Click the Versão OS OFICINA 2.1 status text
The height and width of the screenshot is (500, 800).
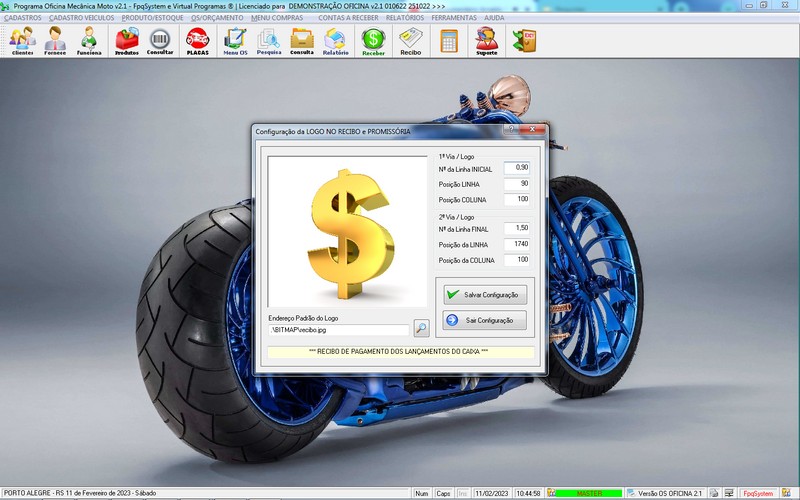click(x=669, y=493)
